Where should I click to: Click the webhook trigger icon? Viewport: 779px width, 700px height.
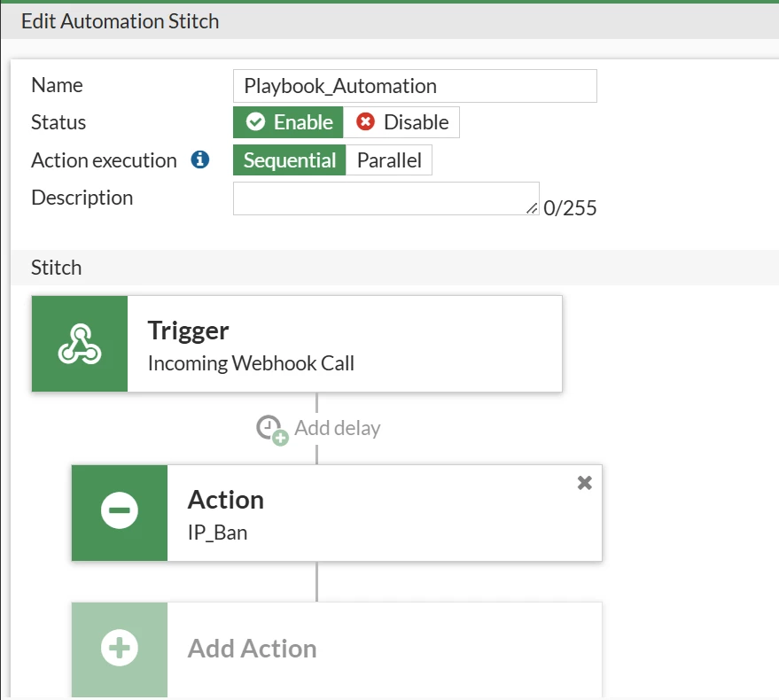point(80,344)
